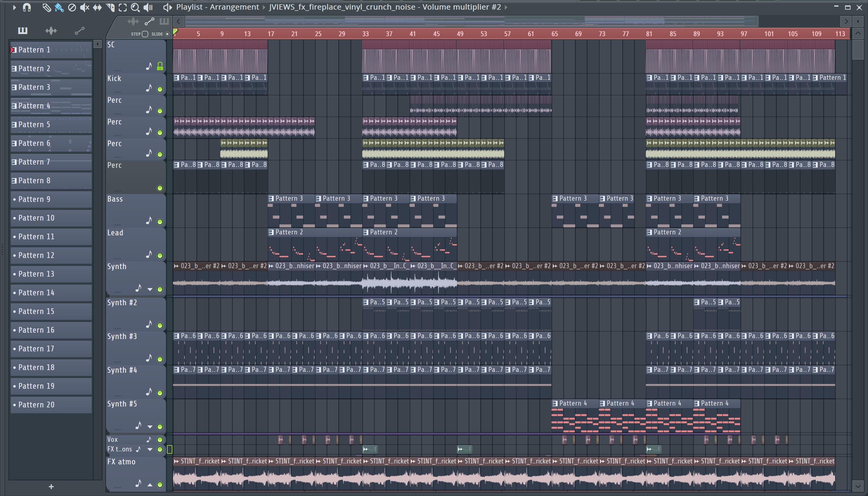Image resolution: width=868 pixels, height=496 pixels.
Task: Select the Mute tool
Action: click(x=84, y=7)
